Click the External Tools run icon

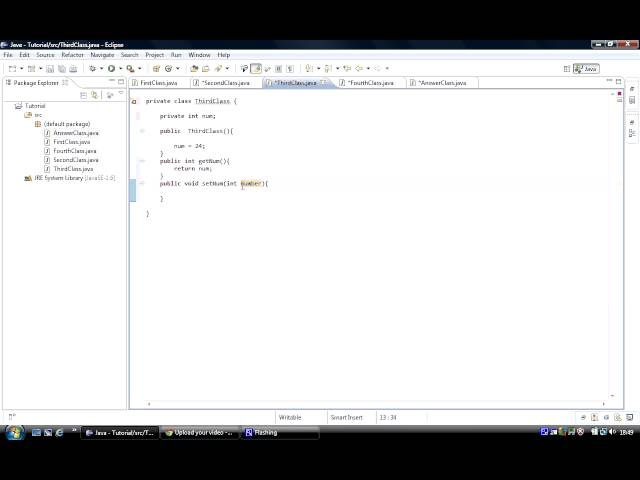(x=130, y=69)
